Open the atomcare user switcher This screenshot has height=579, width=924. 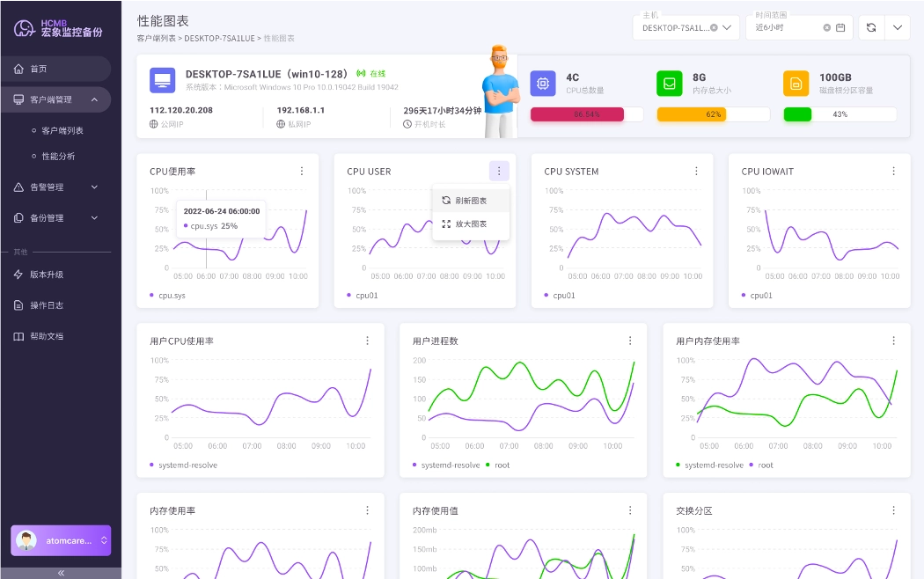(x=61, y=540)
